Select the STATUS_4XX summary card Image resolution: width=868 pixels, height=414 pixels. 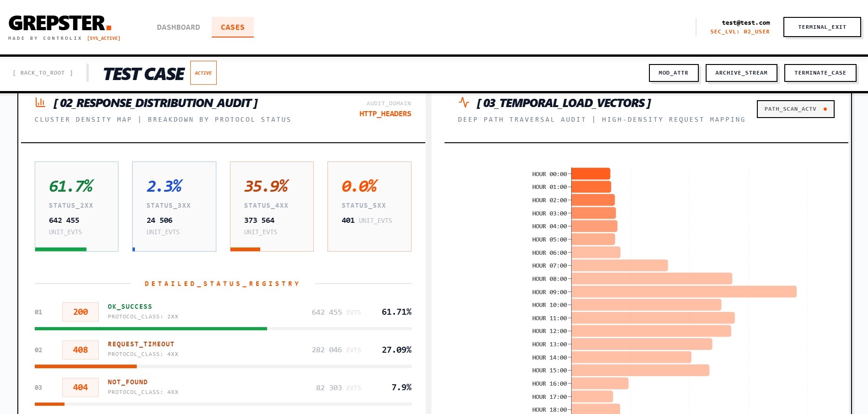click(x=272, y=206)
